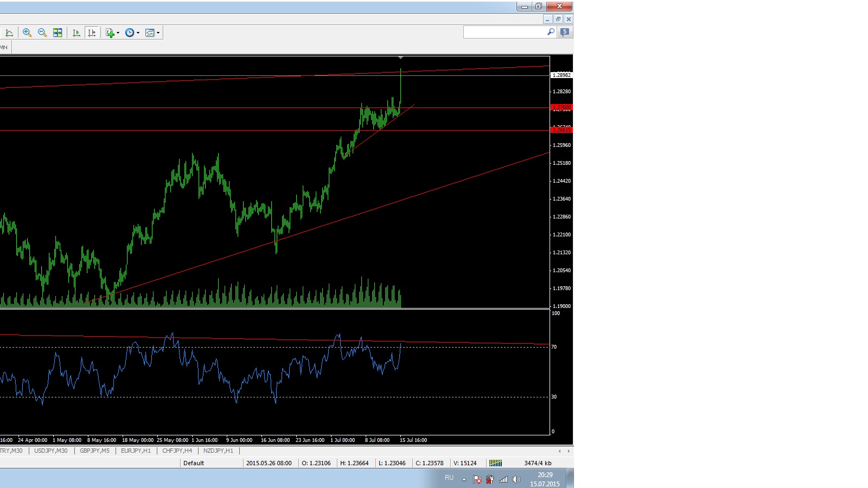The width and height of the screenshot is (868, 488).
Task: Switch to the TRY,M30 chart tab
Action: click(12, 451)
